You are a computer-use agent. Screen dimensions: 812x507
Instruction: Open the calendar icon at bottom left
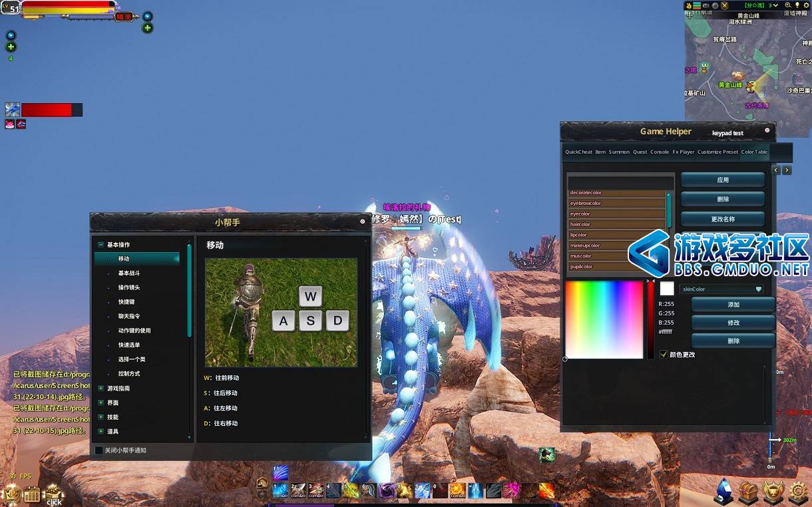tap(32, 494)
